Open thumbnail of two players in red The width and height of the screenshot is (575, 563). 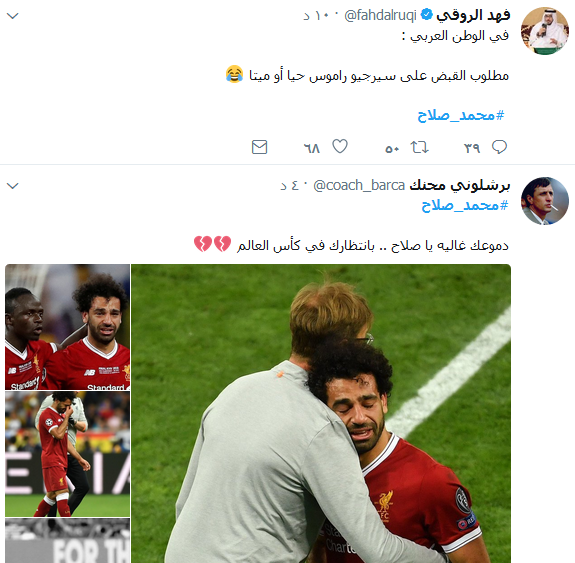tap(67, 327)
